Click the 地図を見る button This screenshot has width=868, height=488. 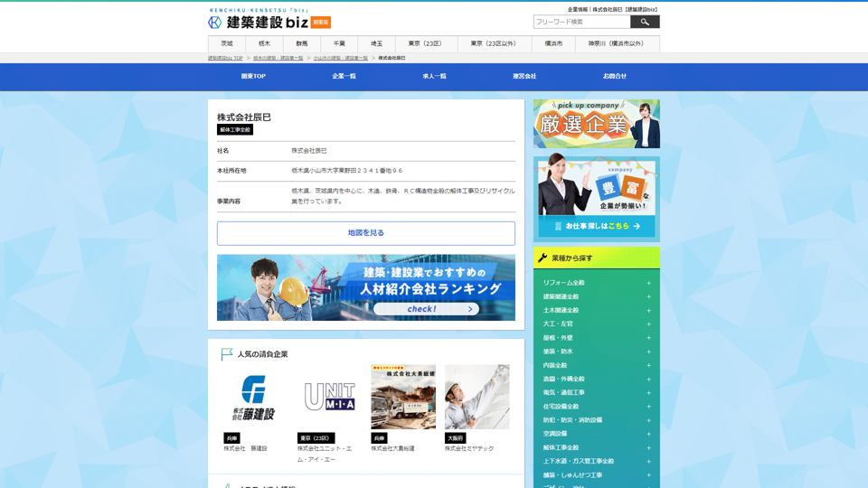pyautogui.click(x=366, y=233)
